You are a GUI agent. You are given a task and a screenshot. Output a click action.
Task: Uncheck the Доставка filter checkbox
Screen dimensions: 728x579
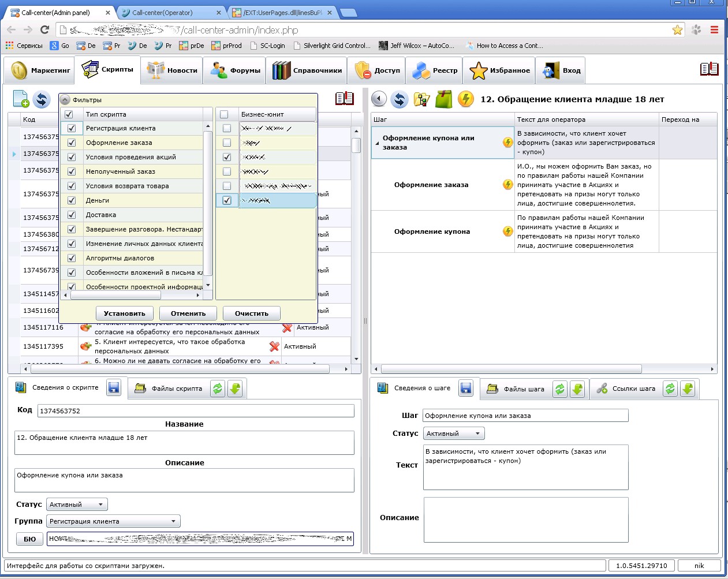tap(72, 215)
